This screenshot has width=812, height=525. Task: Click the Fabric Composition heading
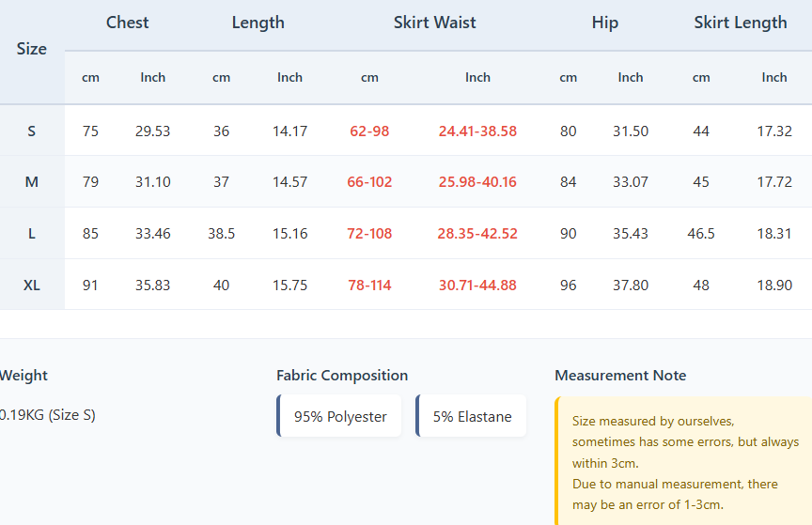coord(342,376)
